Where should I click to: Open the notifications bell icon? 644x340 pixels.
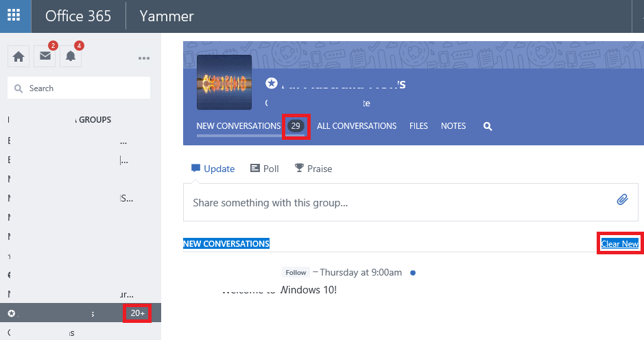[x=71, y=56]
